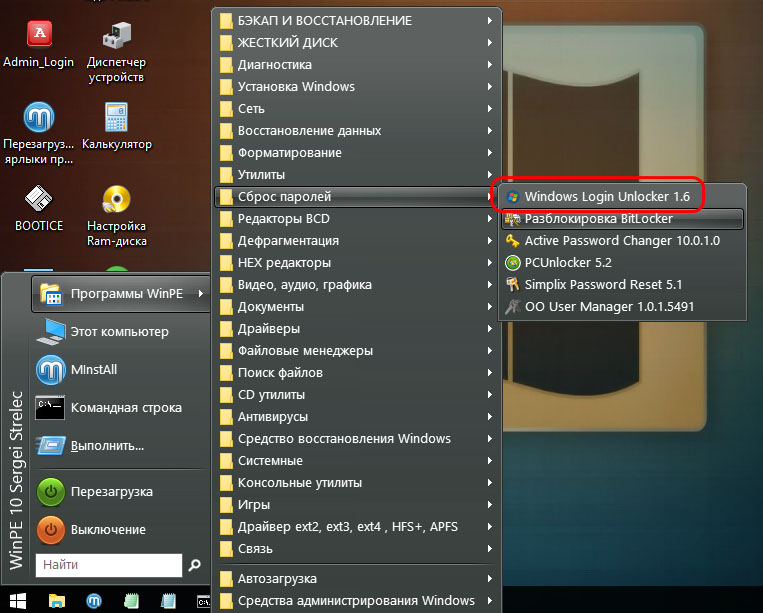Click the search magnifier icon
Viewport: 763px width, 613px height.
[195, 565]
